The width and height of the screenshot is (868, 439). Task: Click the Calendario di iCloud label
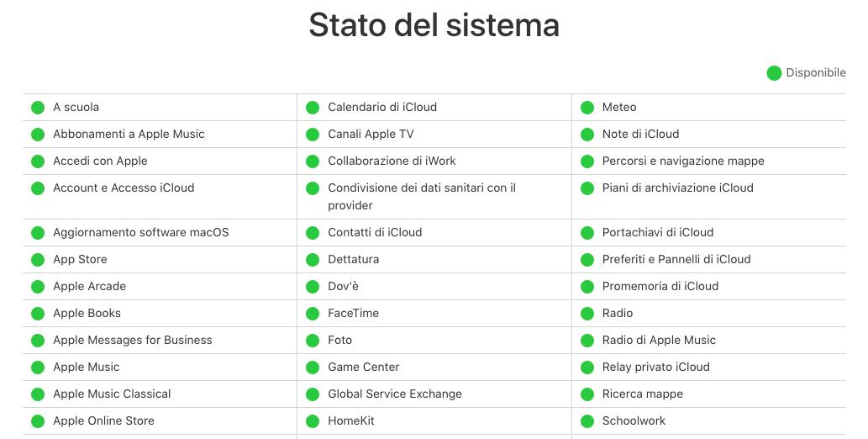click(382, 107)
